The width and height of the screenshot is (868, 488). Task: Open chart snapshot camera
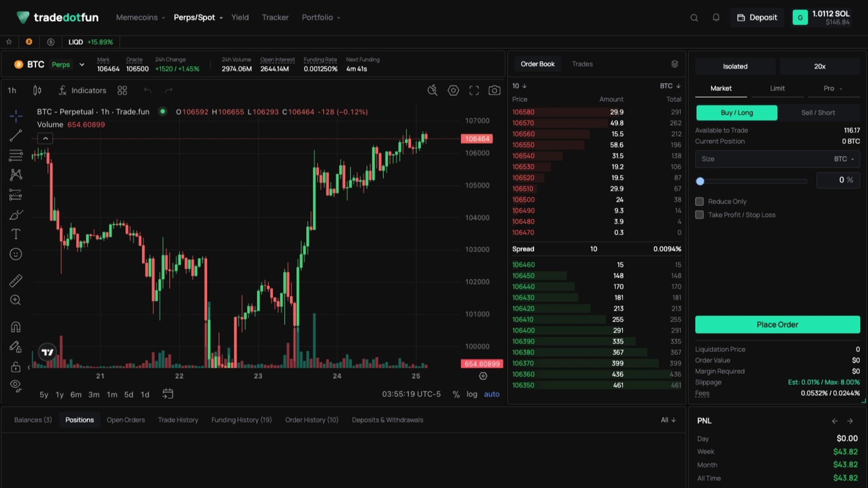click(x=494, y=90)
